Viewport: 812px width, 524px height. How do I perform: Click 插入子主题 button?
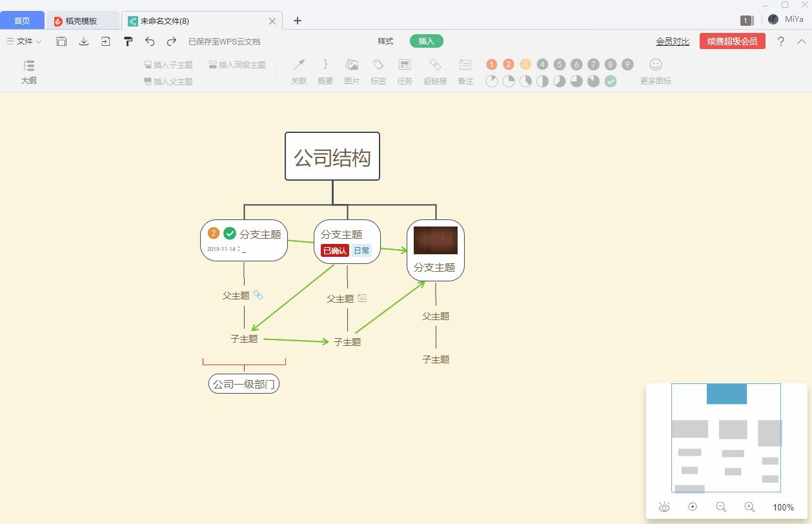point(168,65)
